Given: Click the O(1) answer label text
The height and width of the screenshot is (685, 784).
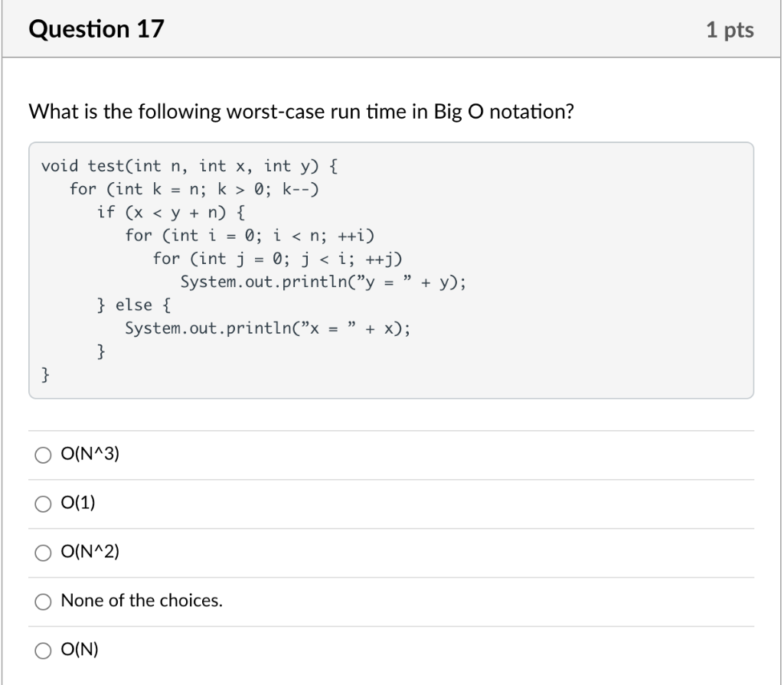Looking at the screenshot, I should point(78,503).
